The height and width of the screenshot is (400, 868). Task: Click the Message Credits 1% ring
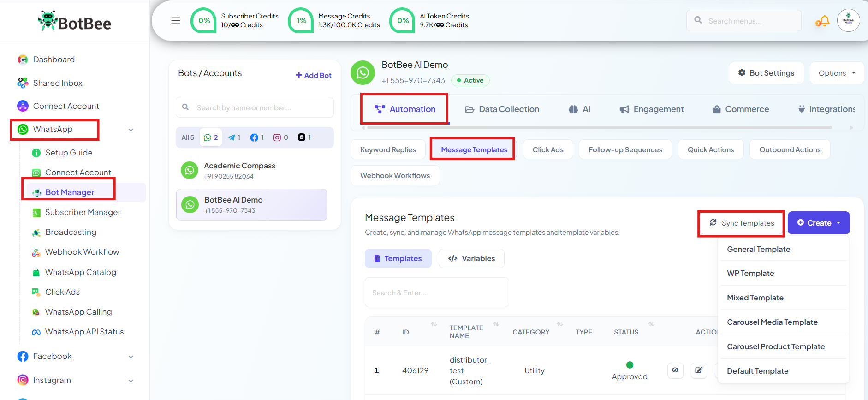(x=301, y=21)
